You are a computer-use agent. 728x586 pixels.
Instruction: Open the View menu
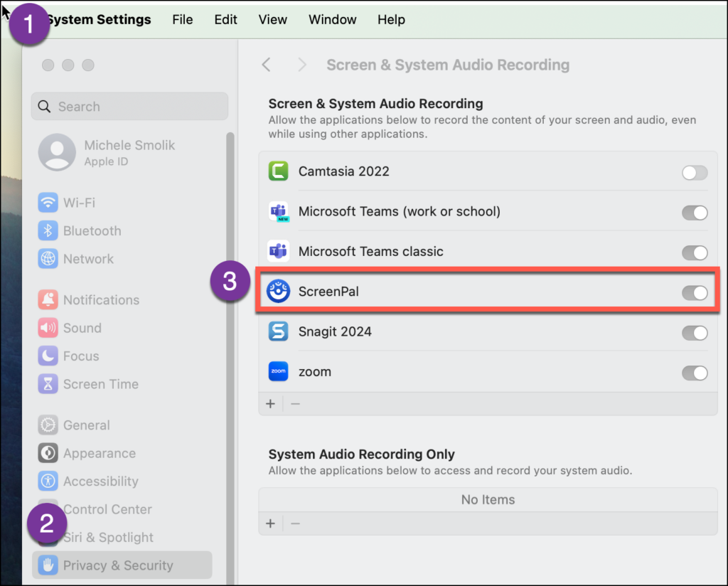(272, 19)
